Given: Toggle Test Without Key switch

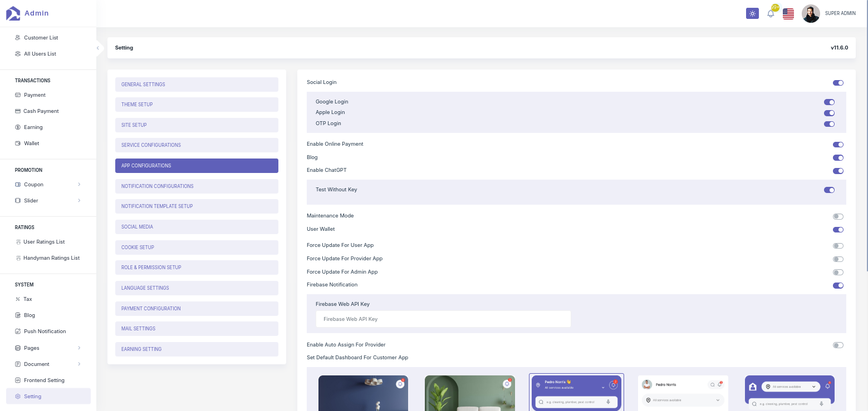Looking at the screenshot, I should point(829,190).
